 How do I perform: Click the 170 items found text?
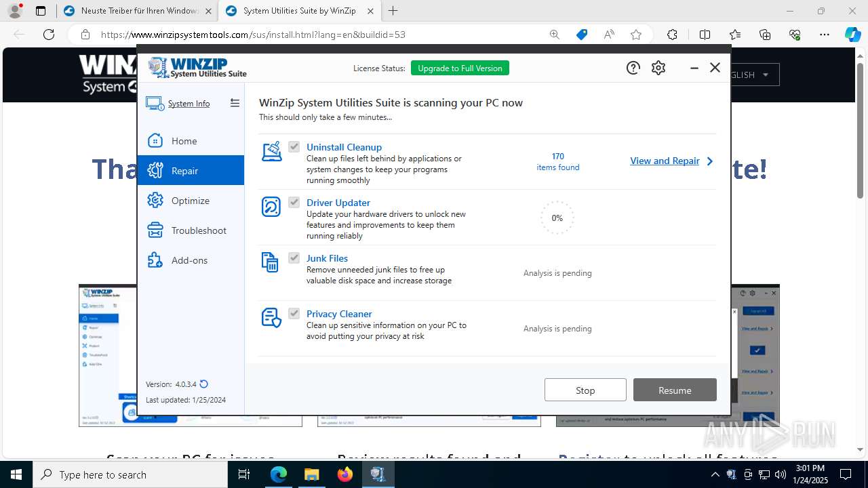[558, 161]
